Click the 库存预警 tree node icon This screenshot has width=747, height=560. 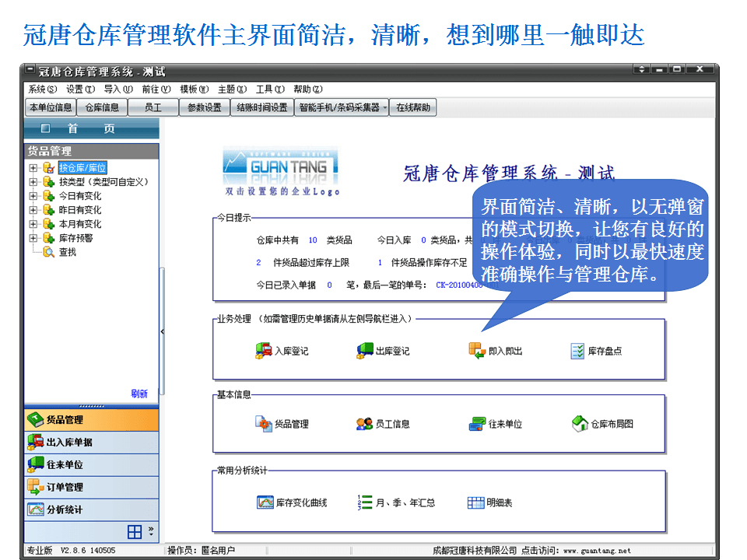(48, 238)
